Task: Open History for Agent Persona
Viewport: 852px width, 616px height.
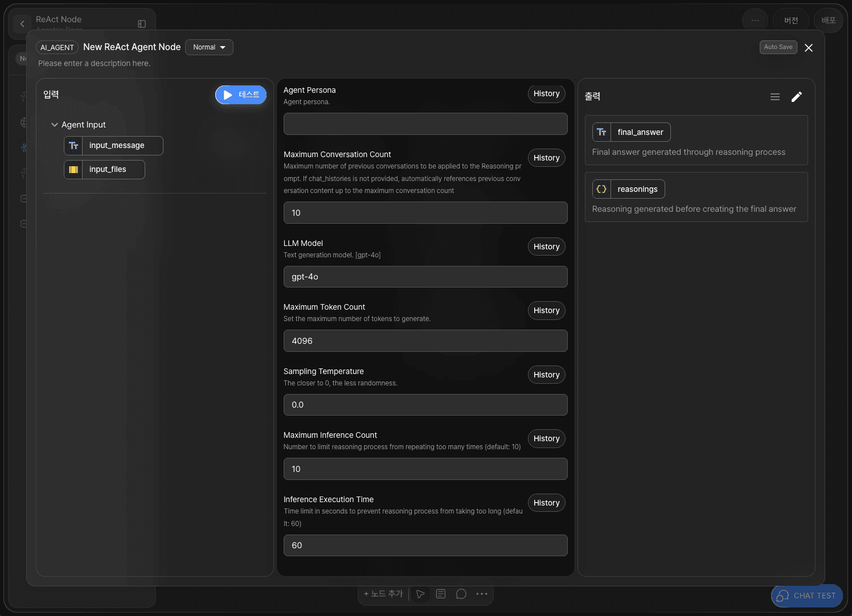Action: coord(546,94)
